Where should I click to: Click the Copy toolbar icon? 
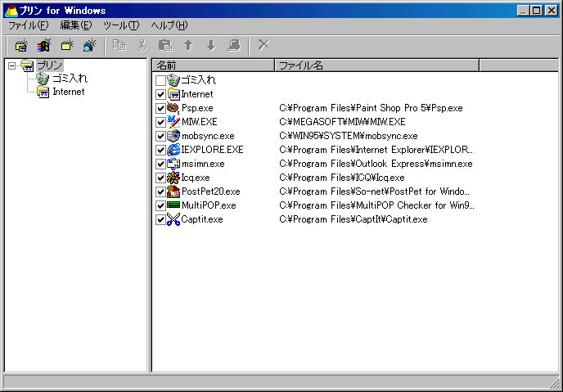tap(119, 46)
